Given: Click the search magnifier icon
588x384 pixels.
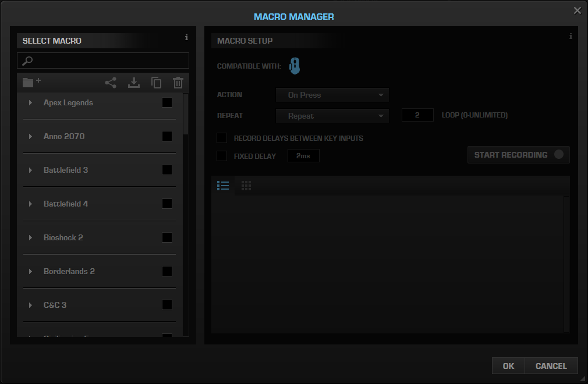Looking at the screenshot, I should [27, 61].
